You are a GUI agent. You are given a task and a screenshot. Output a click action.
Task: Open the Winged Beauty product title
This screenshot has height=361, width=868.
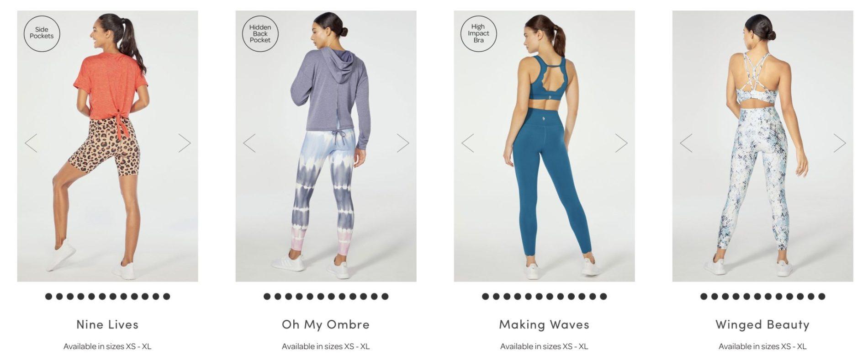coord(762,324)
